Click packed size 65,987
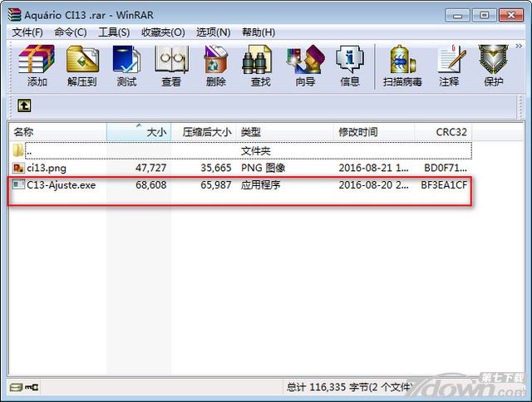 [216, 185]
